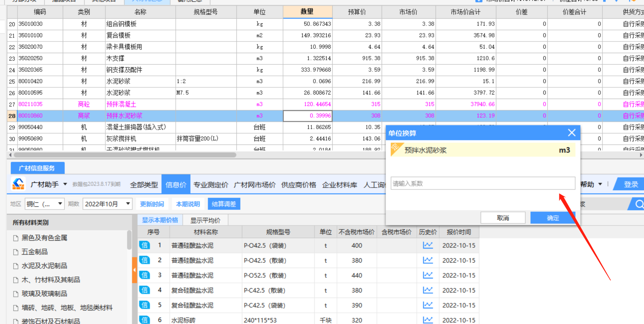Click the 请输入系数 input field

483,184
